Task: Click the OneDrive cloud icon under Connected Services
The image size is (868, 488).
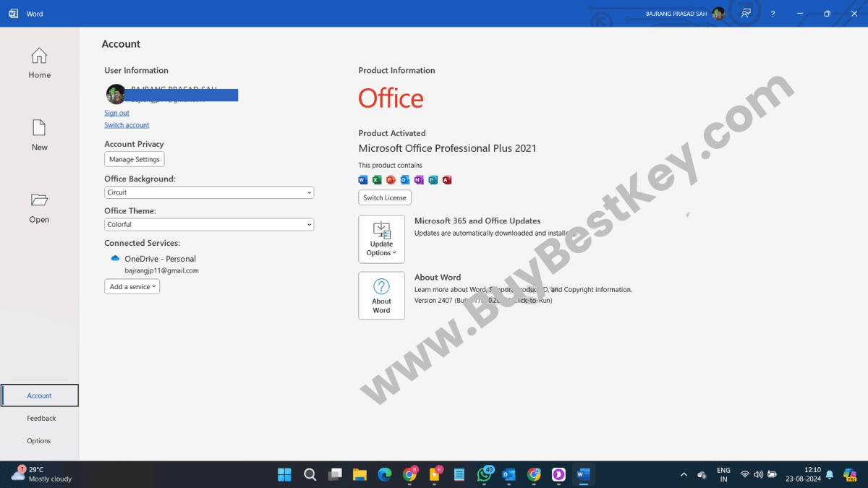Action: 115,258
